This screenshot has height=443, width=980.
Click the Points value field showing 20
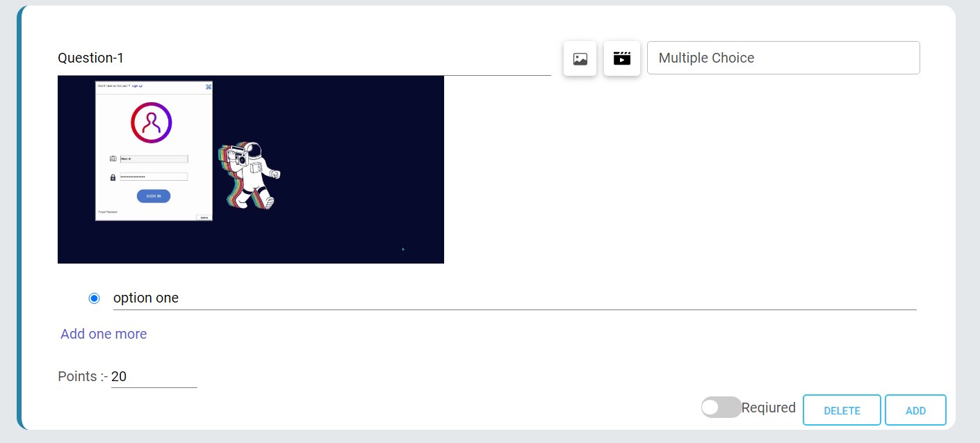tap(154, 377)
